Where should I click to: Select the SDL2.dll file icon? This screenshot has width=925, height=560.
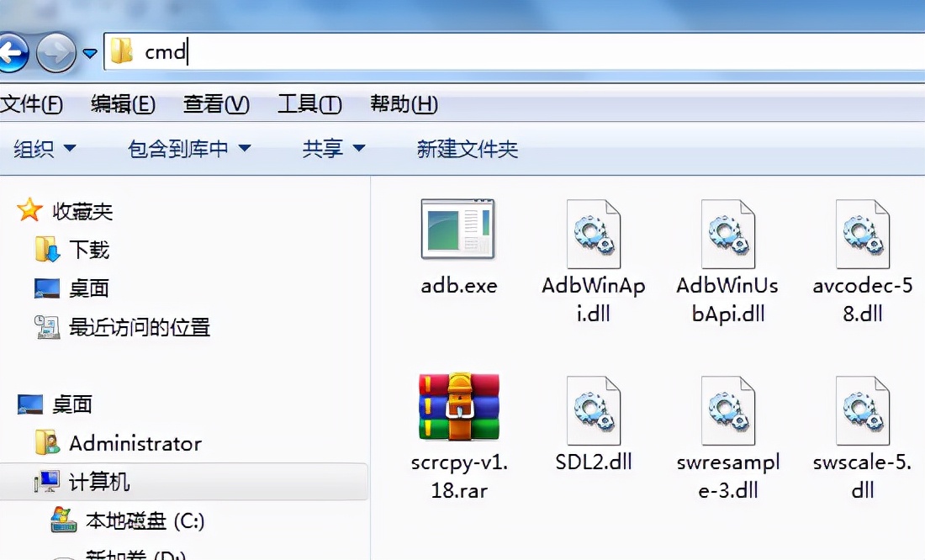coord(594,410)
